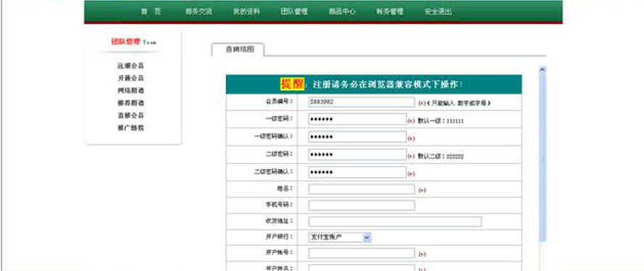Screen dimensions: 644x271
Task: Click the hint text 默认二级：222222
Action: click(441, 157)
